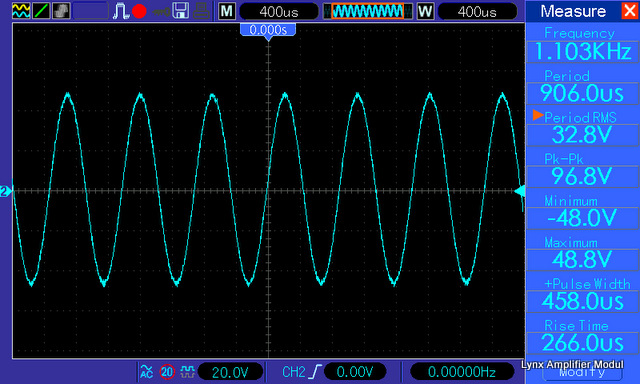Toggle the circled 20 bandwidth limit icon
Viewport: 640px width, 384px height.
click(x=167, y=372)
